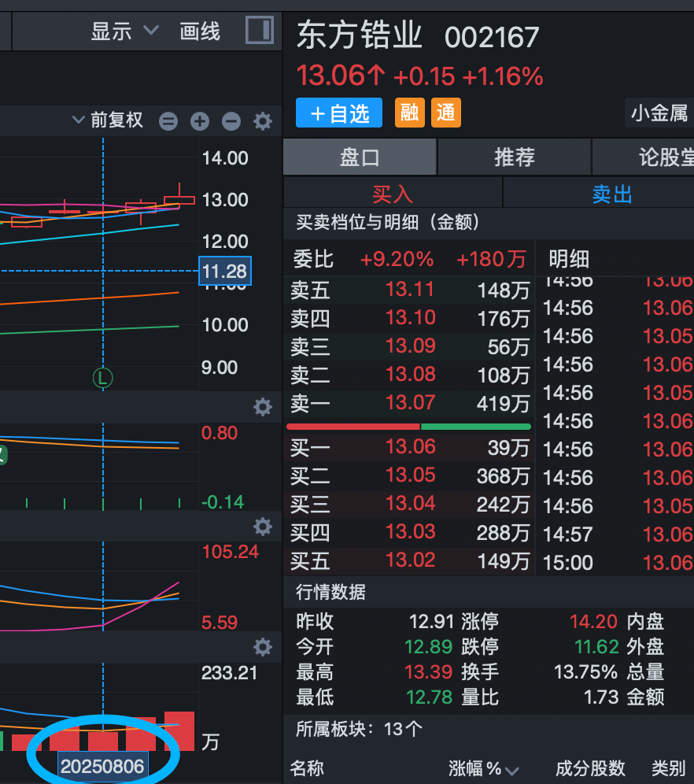The height and width of the screenshot is (784, 694).
Task: Click the stock name 东方锆业
Action: pyautogui.click(x=360, y=35)
